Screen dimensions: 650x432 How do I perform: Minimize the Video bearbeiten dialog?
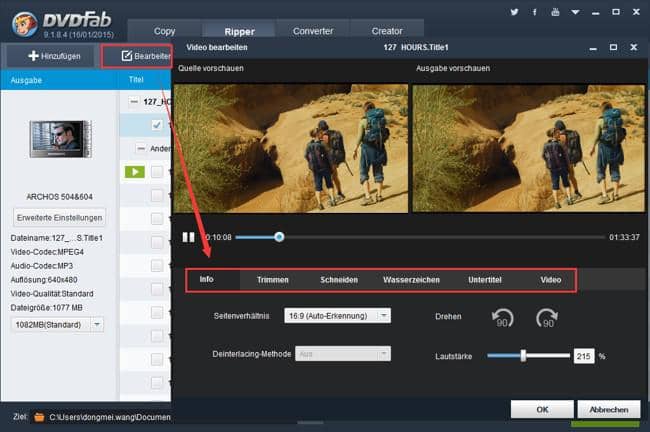pos(593,48)
